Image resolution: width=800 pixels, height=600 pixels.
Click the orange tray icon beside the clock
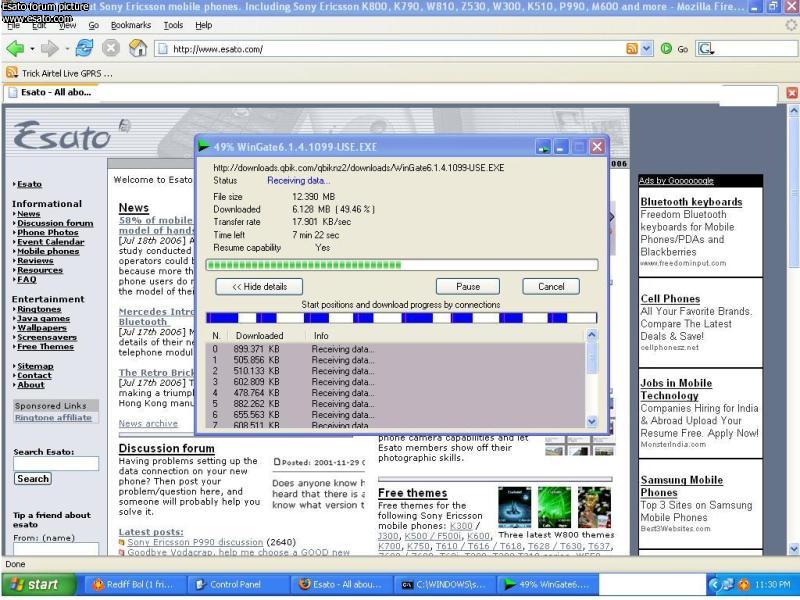[x=744, y=585]
